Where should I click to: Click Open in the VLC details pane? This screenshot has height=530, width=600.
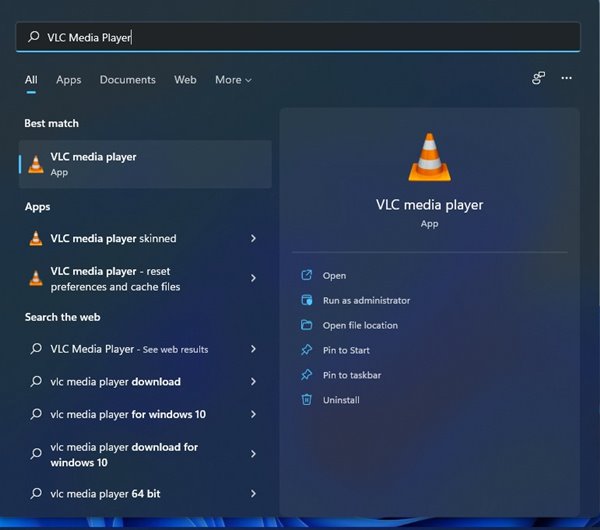pyautogui.click(x=334, y=276)
